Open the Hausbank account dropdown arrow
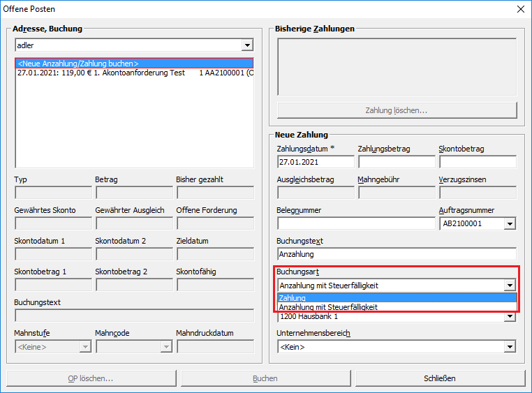The width and height of the screenshot is (532, 393). [x=510, y=318]
